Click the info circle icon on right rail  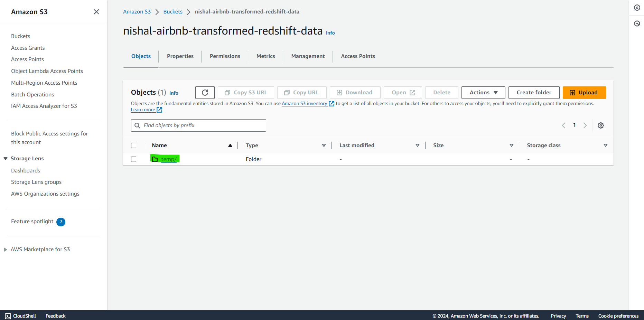coord(637,8)
